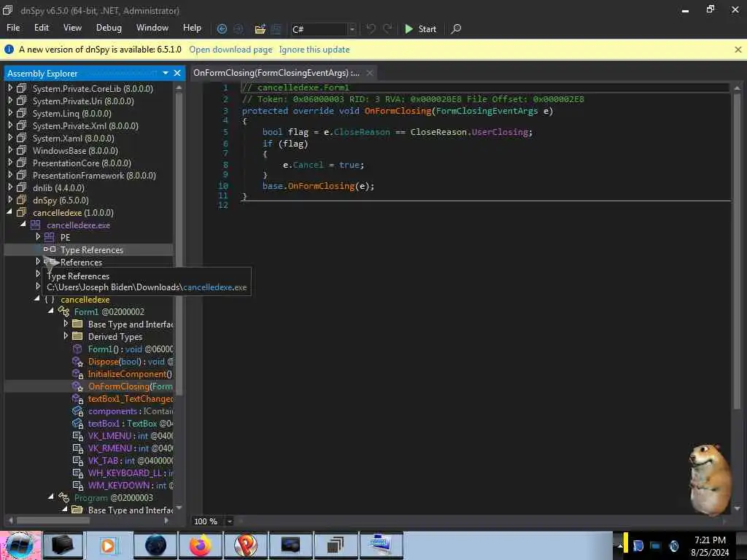Select WH_KEYBOARD_LL constant

pos(131,472)
